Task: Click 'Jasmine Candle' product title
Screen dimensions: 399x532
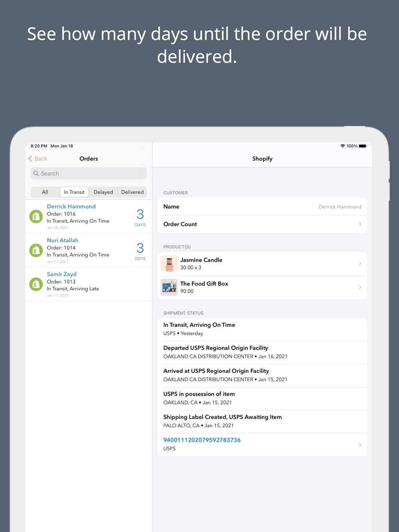Action: click(x=201, y=260)
